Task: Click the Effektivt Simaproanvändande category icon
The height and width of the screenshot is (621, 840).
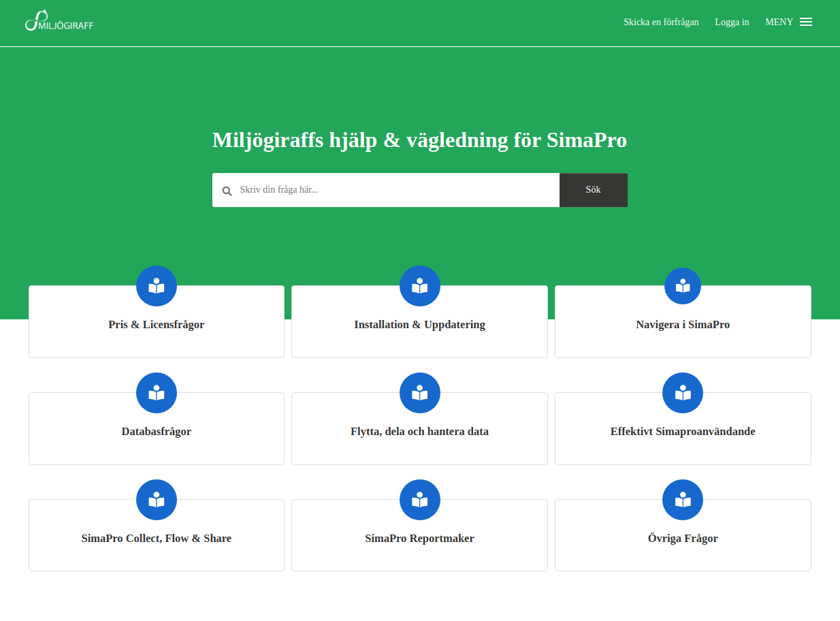Action: (683, 392)
